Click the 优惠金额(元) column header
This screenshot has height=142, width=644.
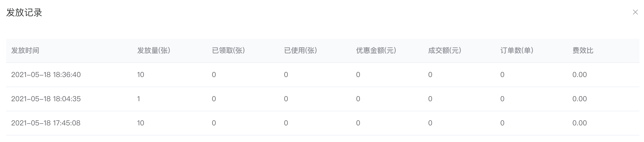[x=376, y=51]
